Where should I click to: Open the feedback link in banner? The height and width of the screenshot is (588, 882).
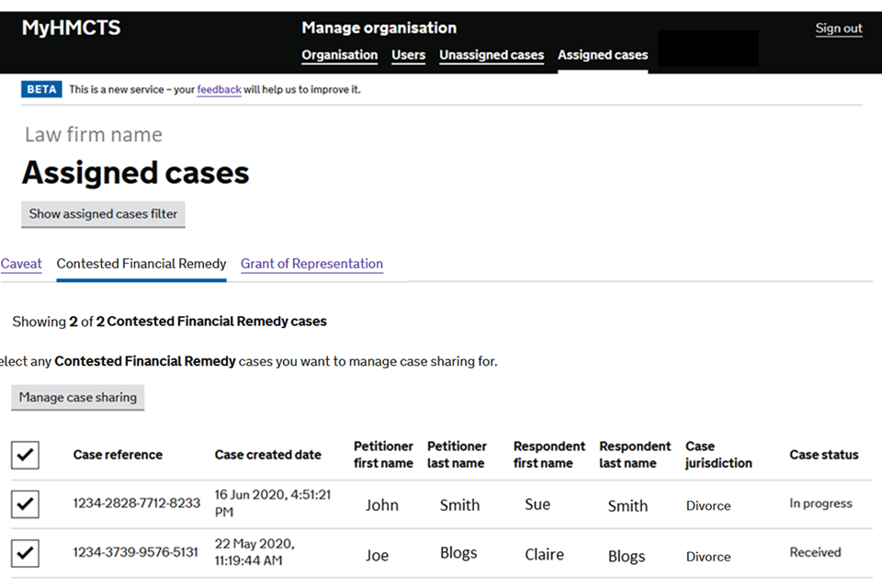[x=219, y=90]
